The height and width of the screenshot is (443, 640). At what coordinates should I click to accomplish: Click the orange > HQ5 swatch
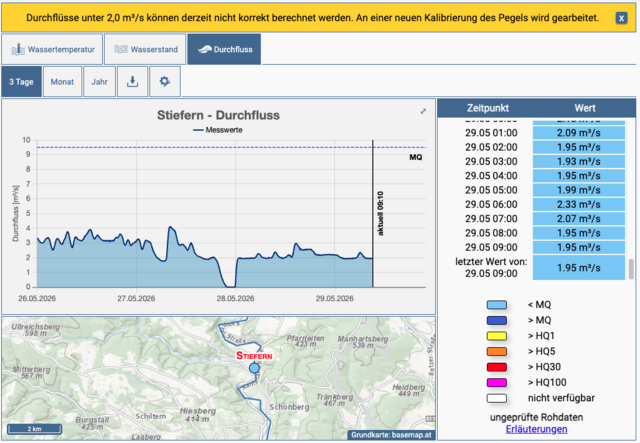[497, 351]
